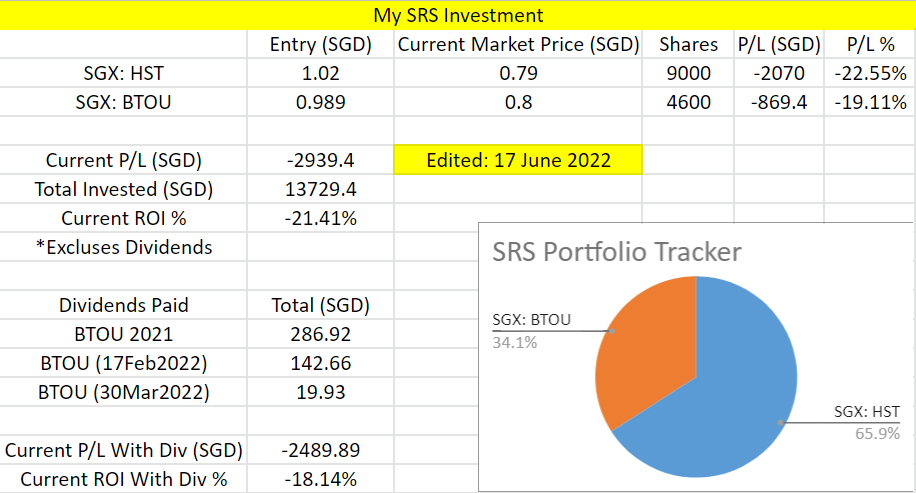Click the HST entry price 1.02 cell

pos(321,73)
